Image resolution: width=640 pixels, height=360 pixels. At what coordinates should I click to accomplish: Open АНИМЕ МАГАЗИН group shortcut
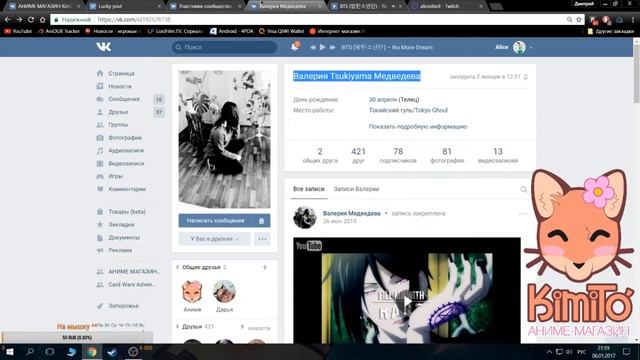point(134,271)
